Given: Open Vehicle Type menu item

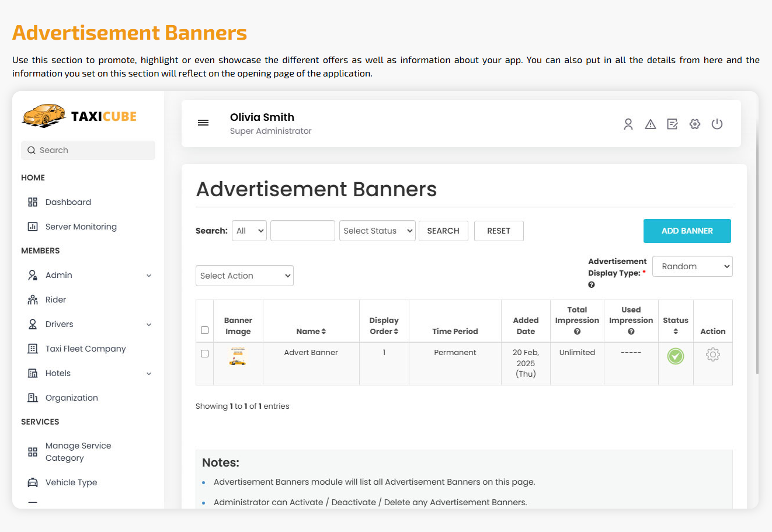Looking at the screenshot, I should (71, 482).
